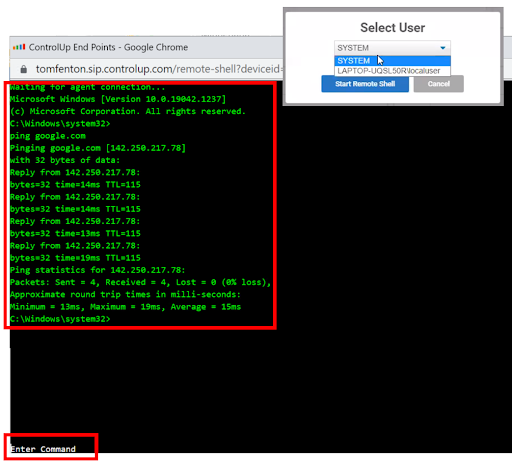Click the "ControlUp End Points - Google Chrome" title
512x466 pixels.
(108, 47)
